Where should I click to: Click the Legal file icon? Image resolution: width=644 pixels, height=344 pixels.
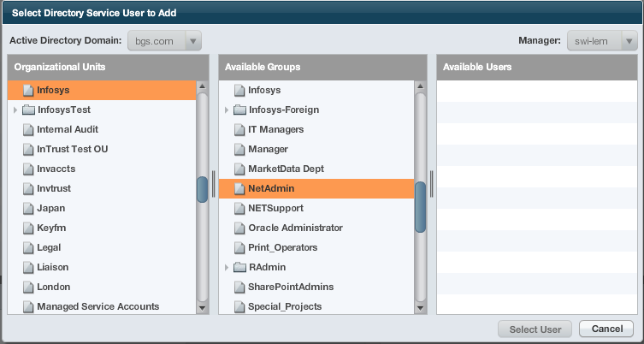point(28,248)
